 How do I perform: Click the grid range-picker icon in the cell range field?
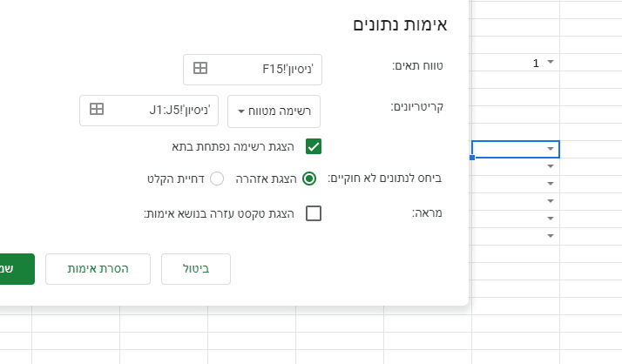[200, 68]
